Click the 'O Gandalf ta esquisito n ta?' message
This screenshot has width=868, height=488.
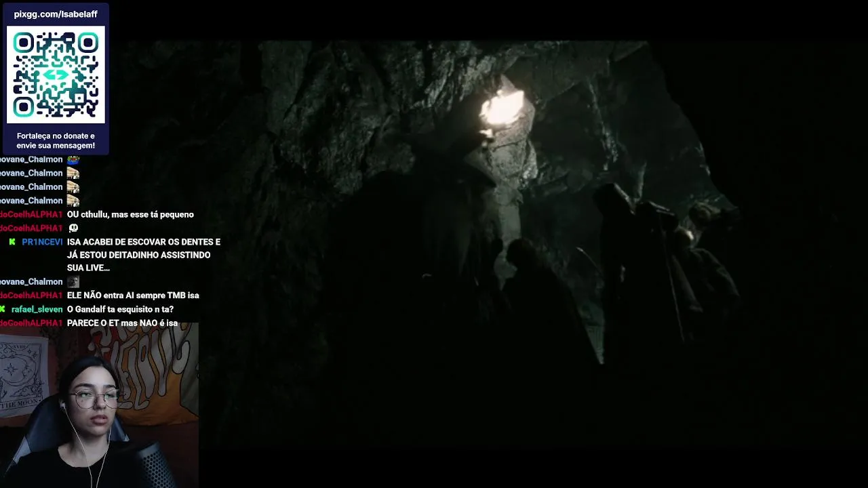(x=120, y=309)
